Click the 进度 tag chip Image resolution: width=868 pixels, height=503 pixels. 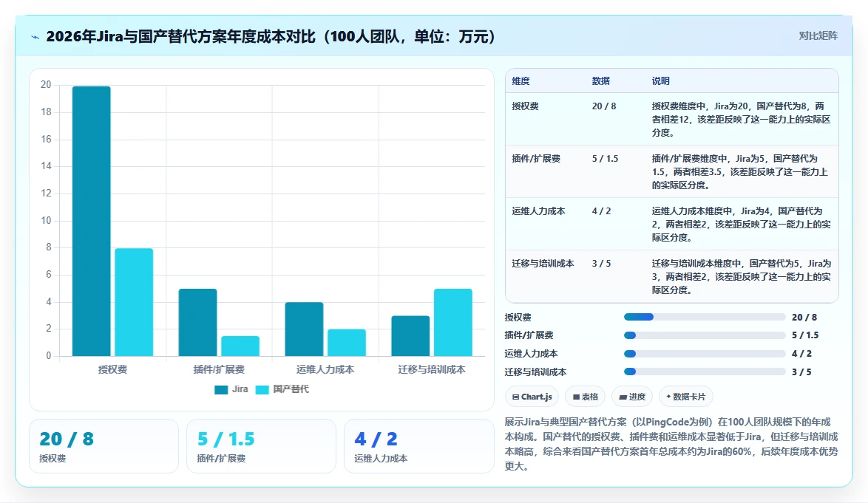point(632,397)
